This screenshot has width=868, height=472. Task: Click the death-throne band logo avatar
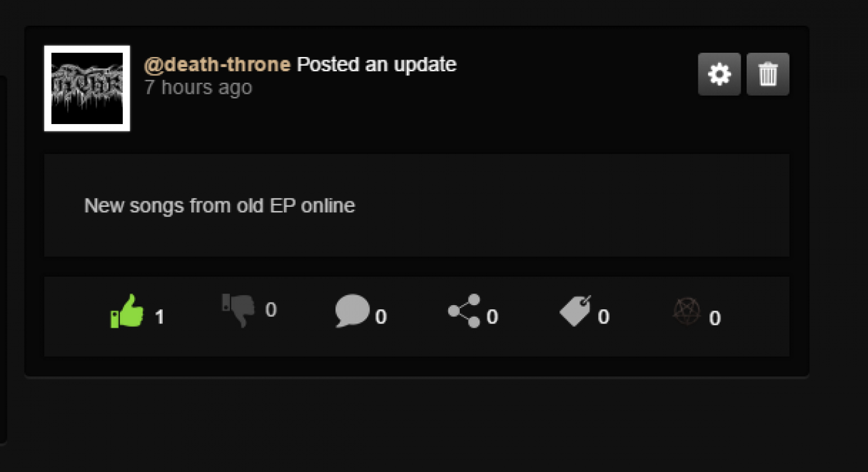pyautogui.click(x=87, y=88)
